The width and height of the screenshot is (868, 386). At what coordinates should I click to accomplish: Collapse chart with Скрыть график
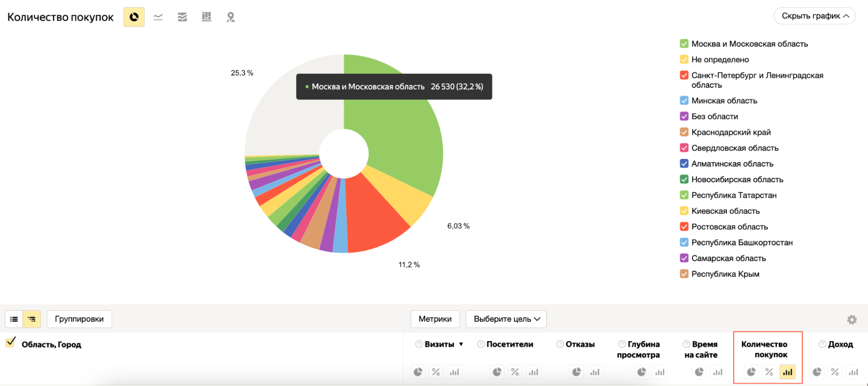tap(815, 16)
